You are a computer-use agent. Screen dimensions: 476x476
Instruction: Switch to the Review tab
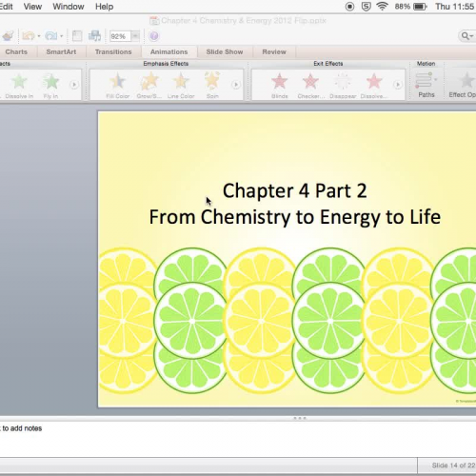click(274, 51)
